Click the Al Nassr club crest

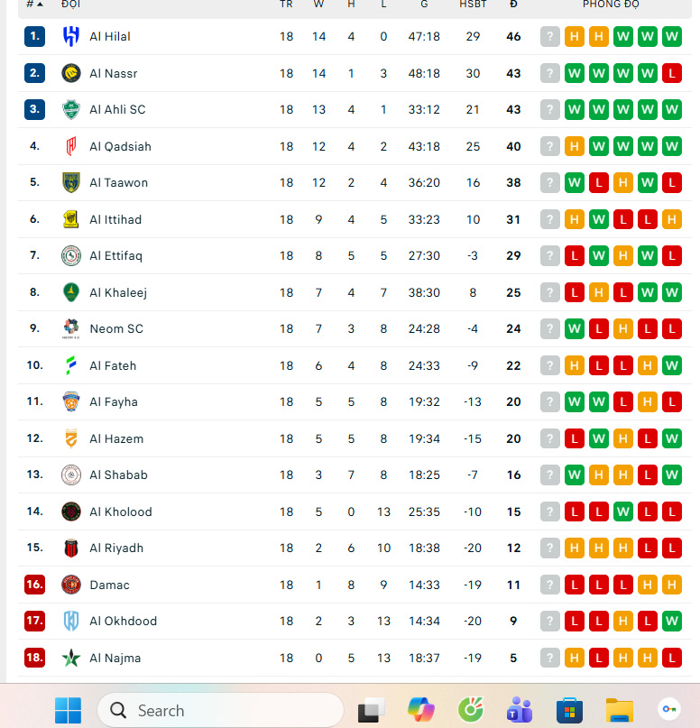coord(70,73)
